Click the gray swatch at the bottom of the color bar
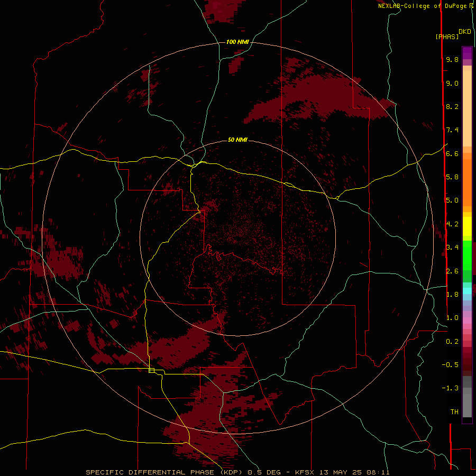476x476 pixels. coord(467,405)
